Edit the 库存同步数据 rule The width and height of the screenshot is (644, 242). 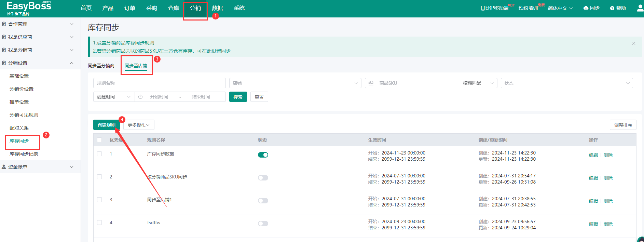pyautogui.click(x=593, y=155)
